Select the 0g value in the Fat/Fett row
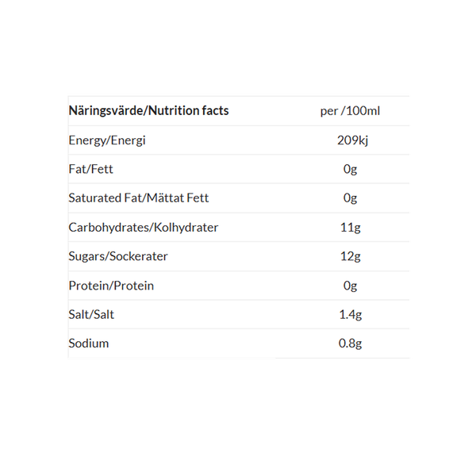 pos(350,169)
